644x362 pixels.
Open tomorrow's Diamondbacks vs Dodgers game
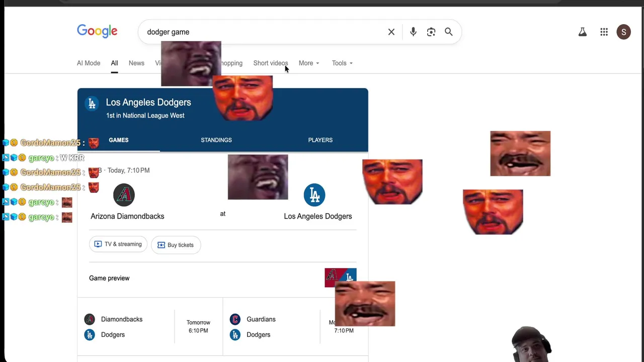tap(149, 327)
